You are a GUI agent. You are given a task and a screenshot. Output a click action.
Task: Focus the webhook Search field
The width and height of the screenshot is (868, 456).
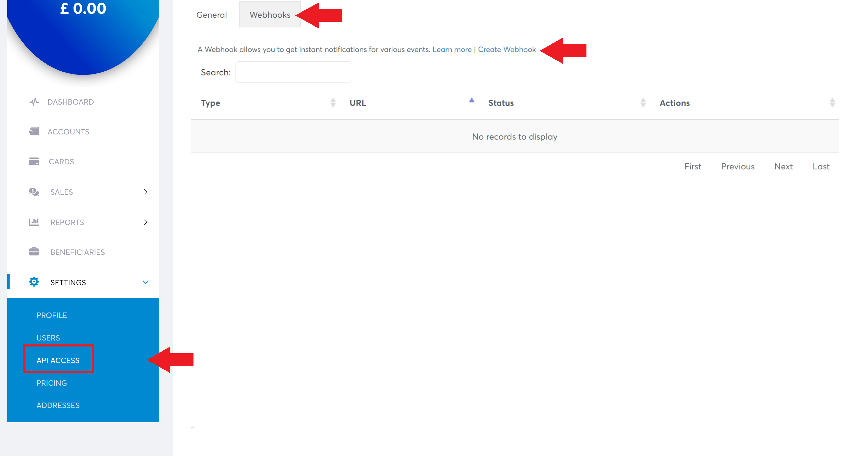click(x=293, y=72)
